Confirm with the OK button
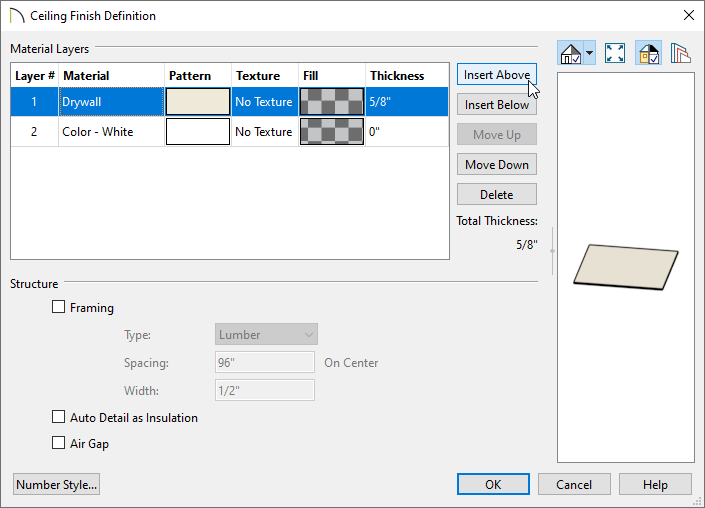The height and width of the screenshot is (508, 705). (x=493, y=484)
